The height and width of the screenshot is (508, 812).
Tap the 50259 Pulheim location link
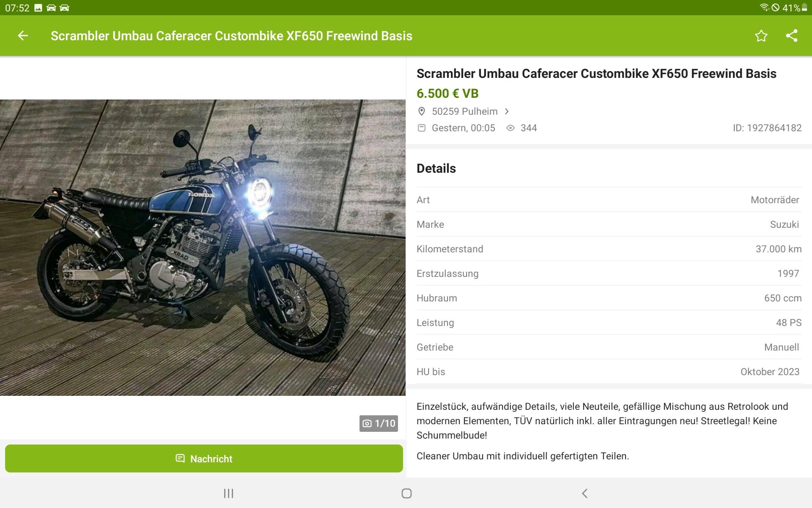[464, 111]
